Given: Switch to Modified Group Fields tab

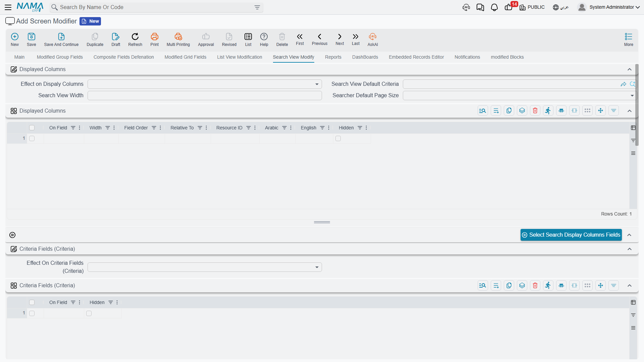Looking at the screenshot, I should (60, 57).
